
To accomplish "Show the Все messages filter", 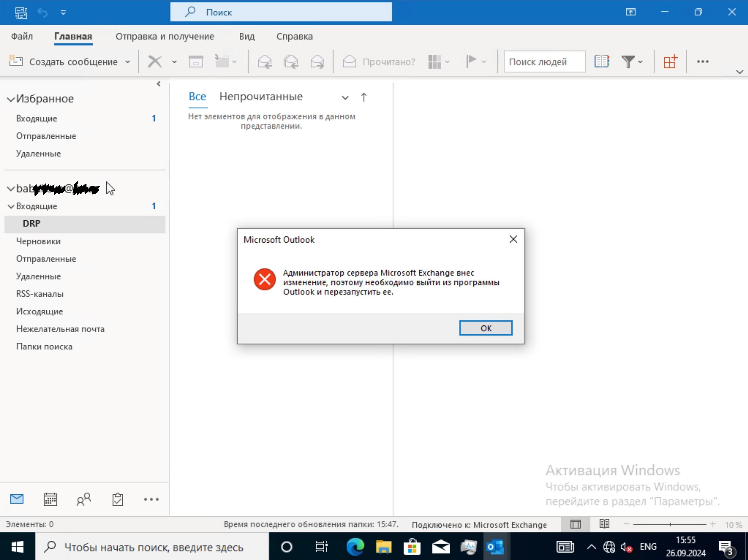I will [x=197, y=97].
